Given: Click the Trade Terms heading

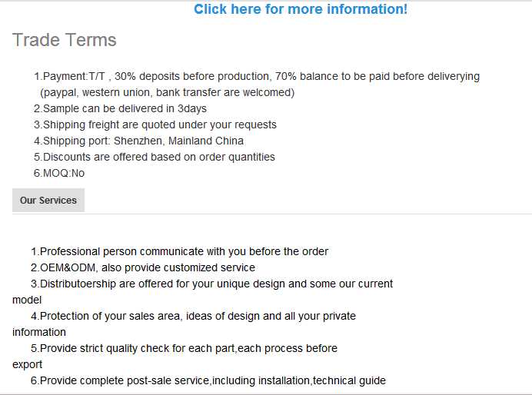Looking at the screenshot, I should 65,40.
